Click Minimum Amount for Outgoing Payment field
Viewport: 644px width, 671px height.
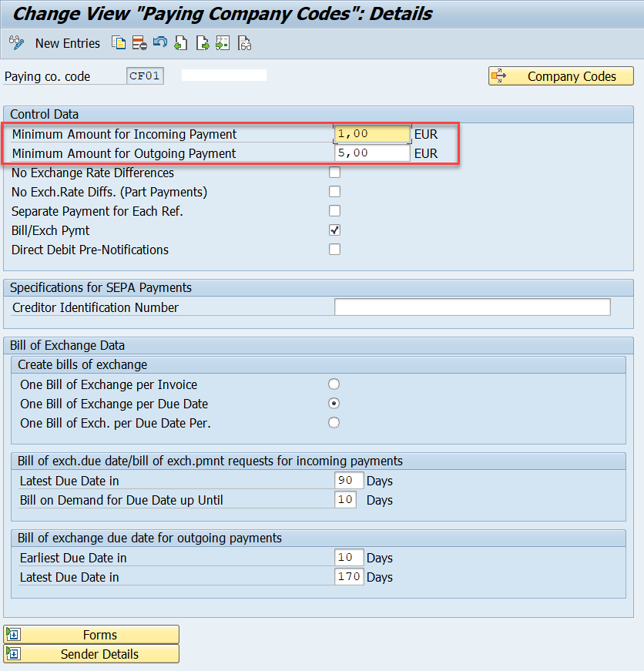click(x=372, y=153)
